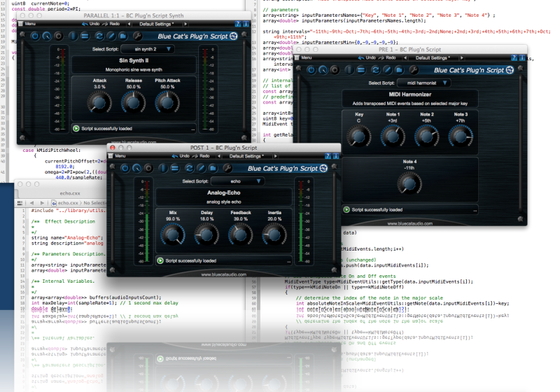This screenshot has height=392, width=560.
Task: Toggle power bypass in the PARALLEL synth window
Action: pyautogui.click(x=35, y=36)
